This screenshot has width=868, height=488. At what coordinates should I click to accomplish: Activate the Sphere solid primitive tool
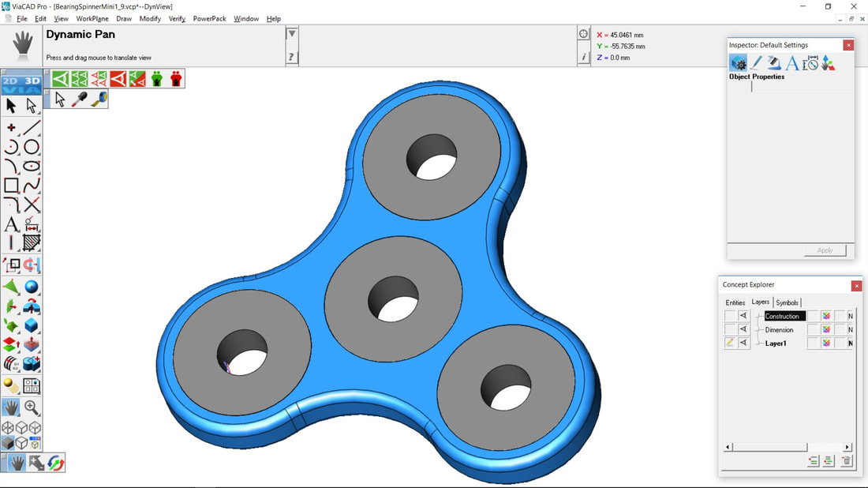point(32,287)
